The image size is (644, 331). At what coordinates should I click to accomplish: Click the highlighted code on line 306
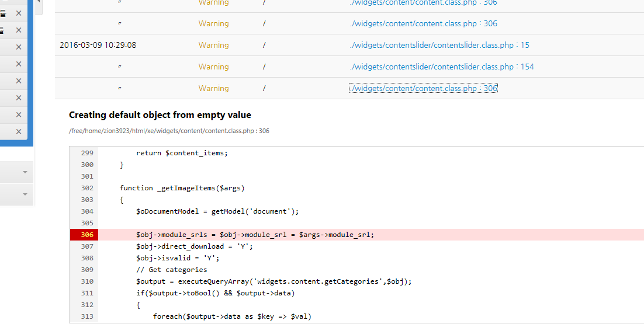(x=255, y=235)
